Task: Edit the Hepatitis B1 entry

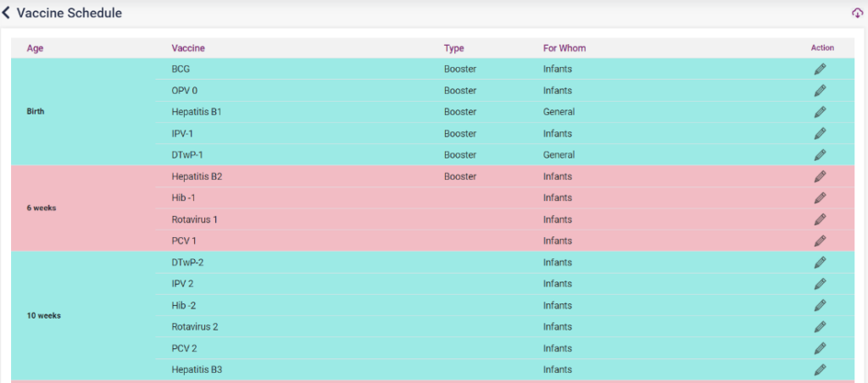Action: pyautogui.click(x=820, y=112)
